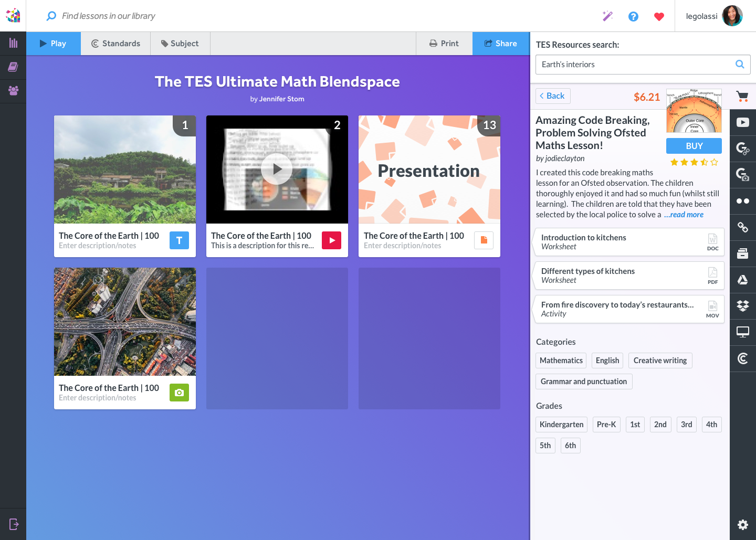The height and width of the screenshot is (540, 756).
Task: Select the 1st grade tag
Action: click(635, 425)
